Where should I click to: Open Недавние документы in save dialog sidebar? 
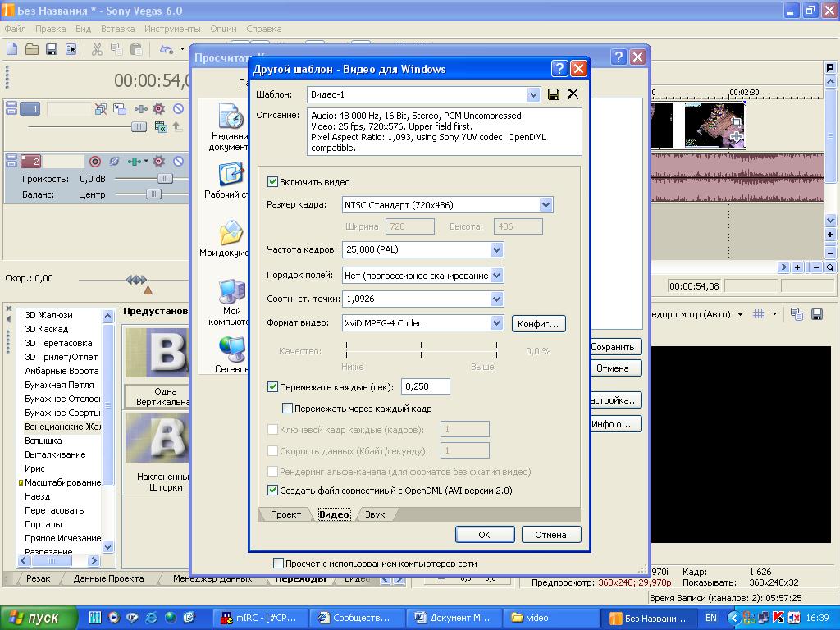pyautogui.click(x=230, y=127)
